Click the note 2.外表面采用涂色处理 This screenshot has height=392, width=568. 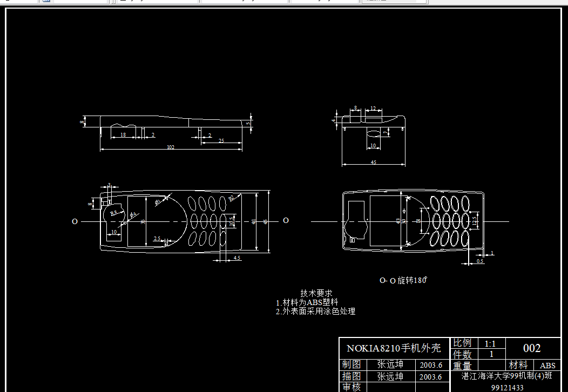(x=315, y=311)
